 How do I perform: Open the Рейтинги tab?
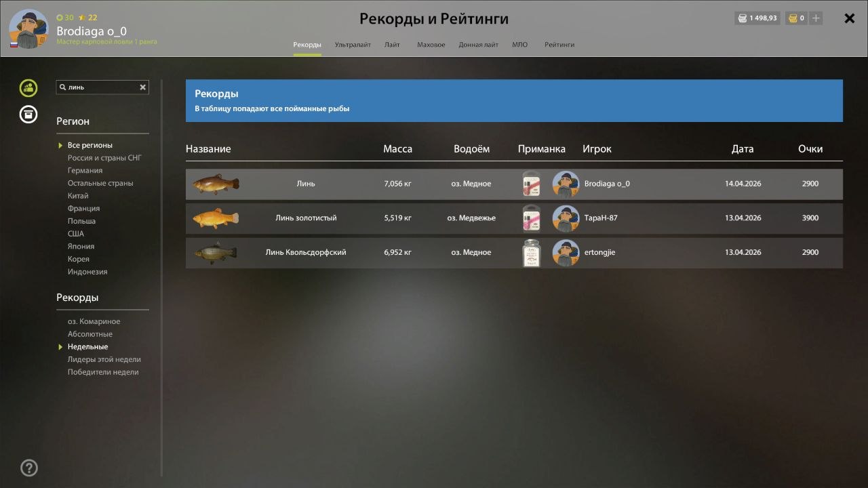pos(559,45)
